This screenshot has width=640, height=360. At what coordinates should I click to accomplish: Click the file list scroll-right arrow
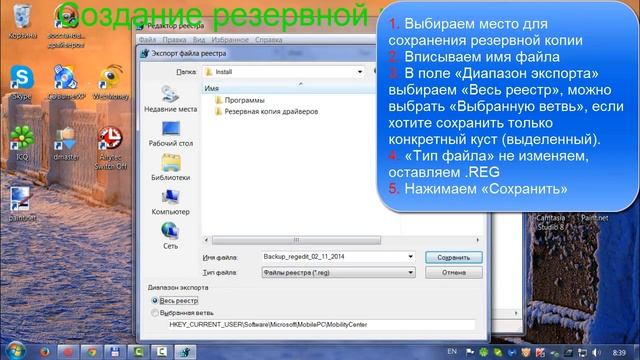point(478,240)
